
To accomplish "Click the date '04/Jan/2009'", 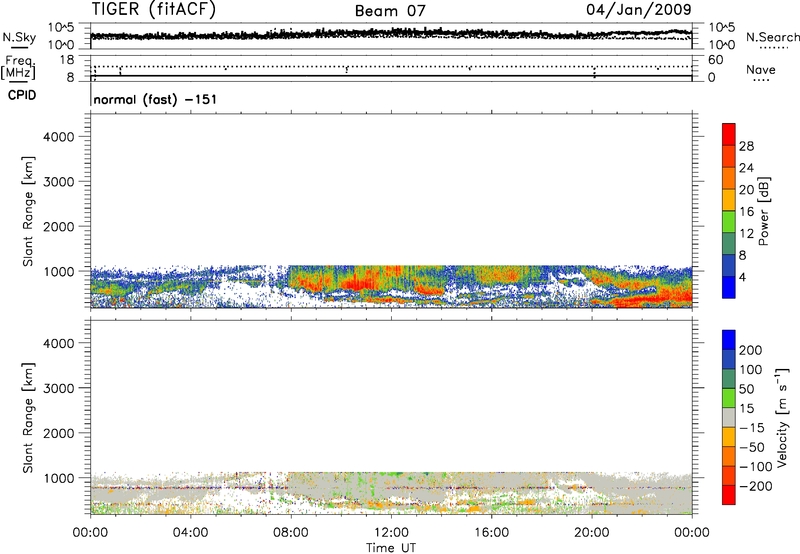I will 639,10.
